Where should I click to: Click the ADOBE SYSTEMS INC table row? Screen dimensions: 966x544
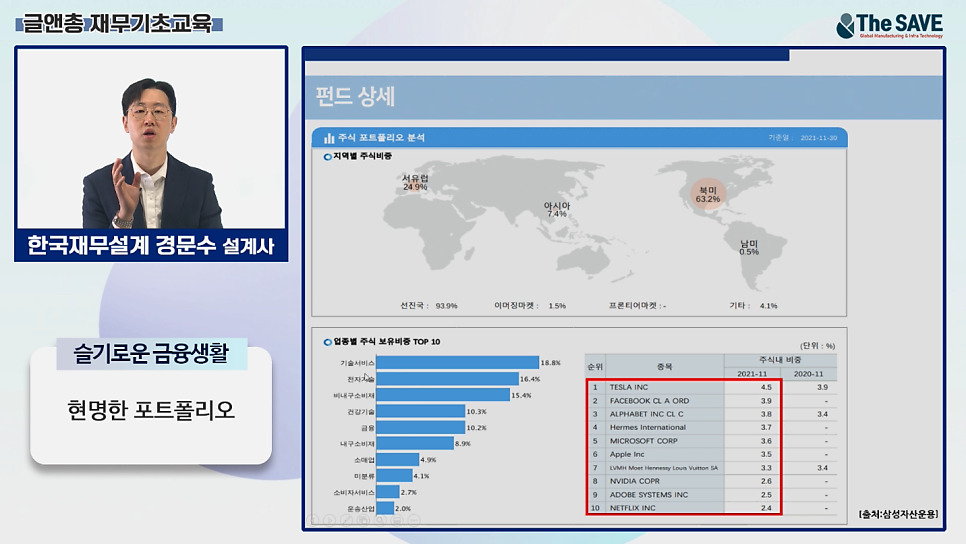(711, 495)
